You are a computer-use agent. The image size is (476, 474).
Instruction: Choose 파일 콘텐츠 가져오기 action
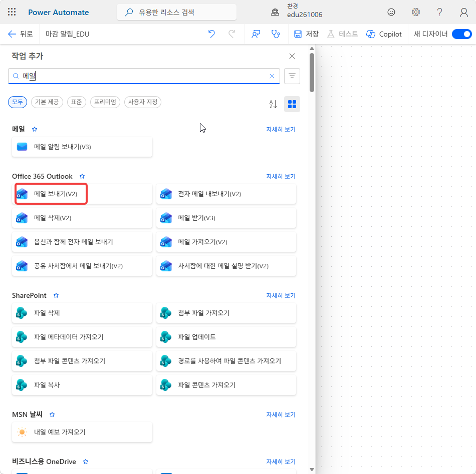226,385
